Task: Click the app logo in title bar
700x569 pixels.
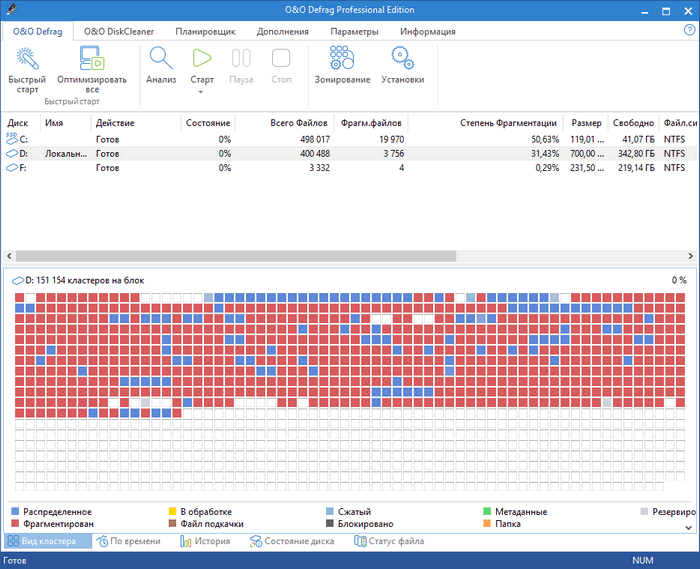Action: coord(12,9)
